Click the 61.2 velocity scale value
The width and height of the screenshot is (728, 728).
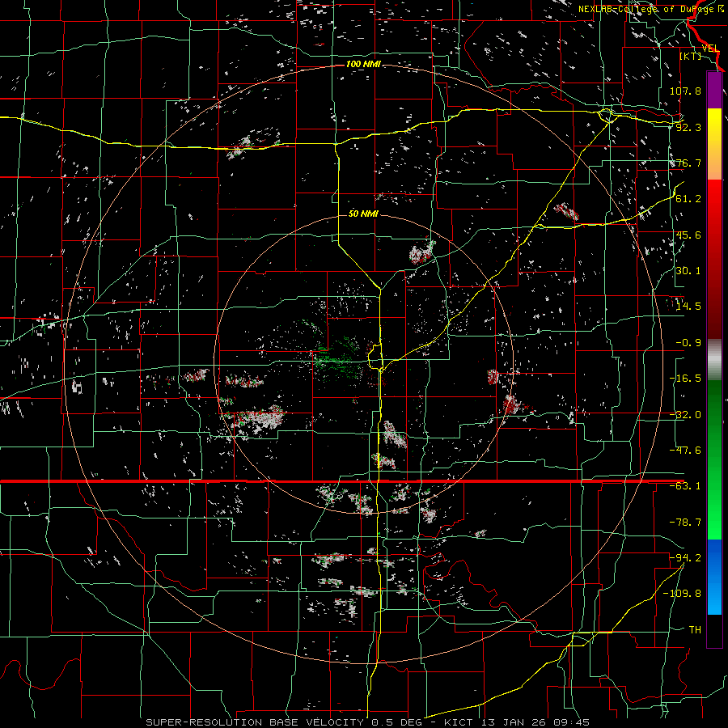coord(688,199)
